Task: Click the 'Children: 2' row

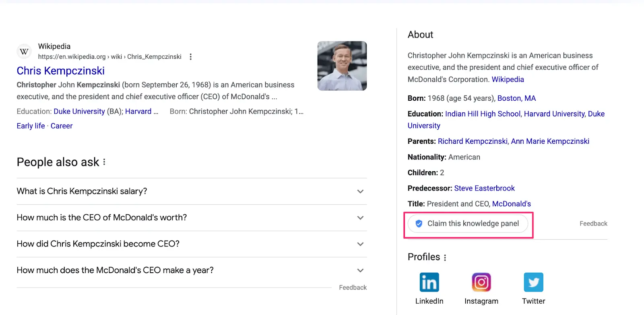Action: click(426, 173)
